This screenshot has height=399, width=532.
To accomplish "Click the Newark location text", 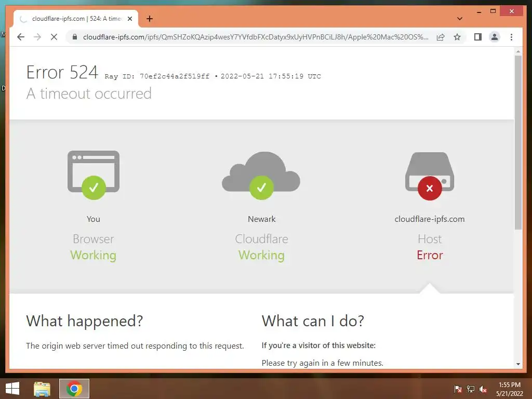I will (x=262, y=219).
